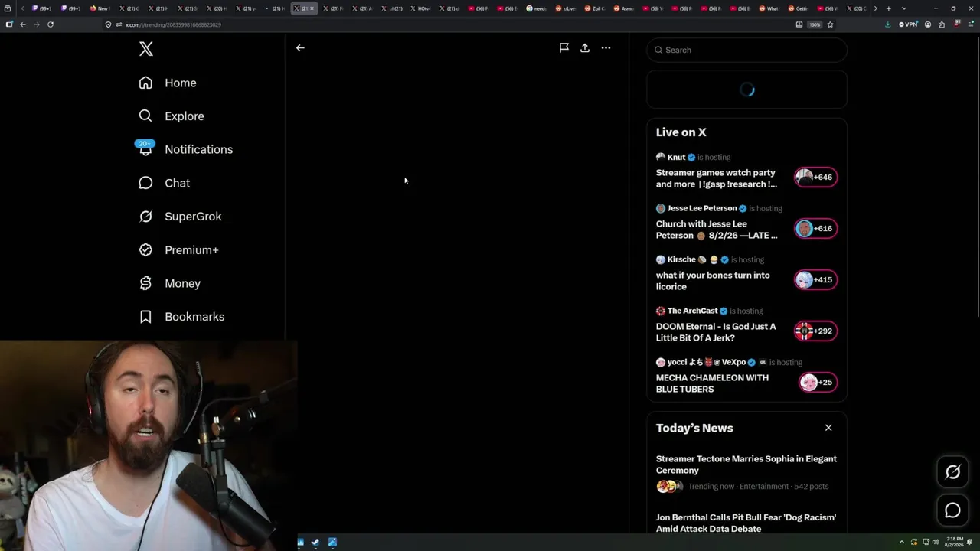Open the three-dot more options menu
Viewport: 980px width, 551px height.
coord(606,47)
